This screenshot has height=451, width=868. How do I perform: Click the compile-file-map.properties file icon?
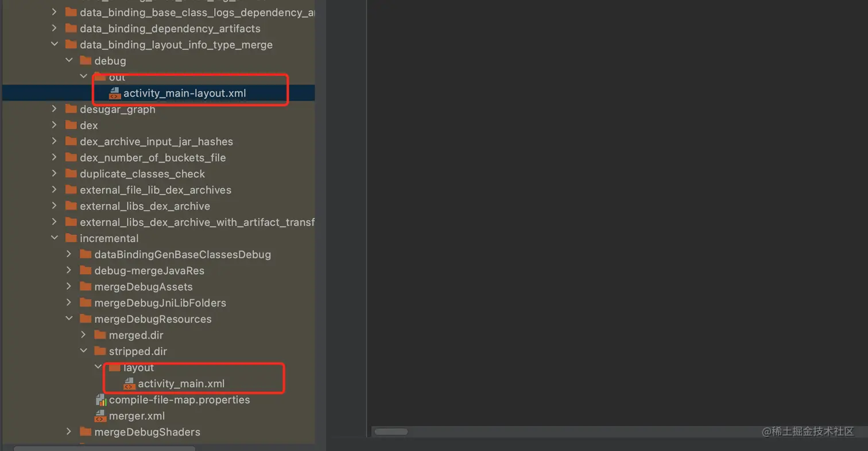(100, 399)
